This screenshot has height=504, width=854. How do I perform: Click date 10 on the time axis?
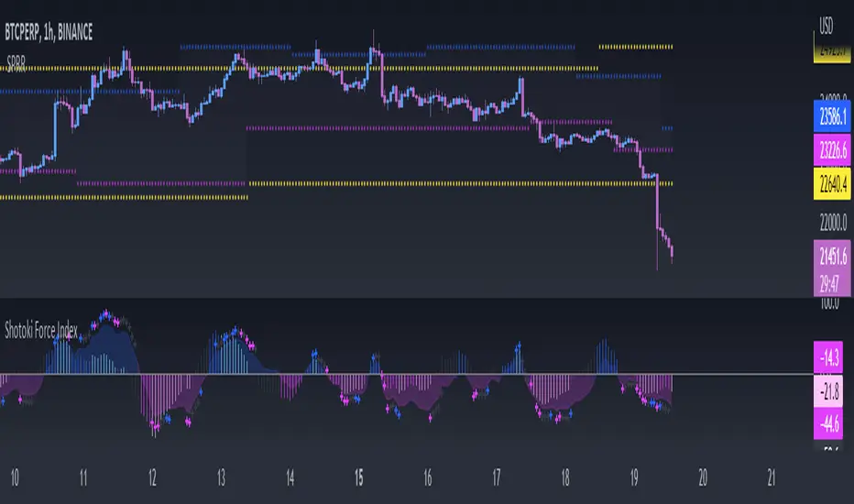pos(15,478)
